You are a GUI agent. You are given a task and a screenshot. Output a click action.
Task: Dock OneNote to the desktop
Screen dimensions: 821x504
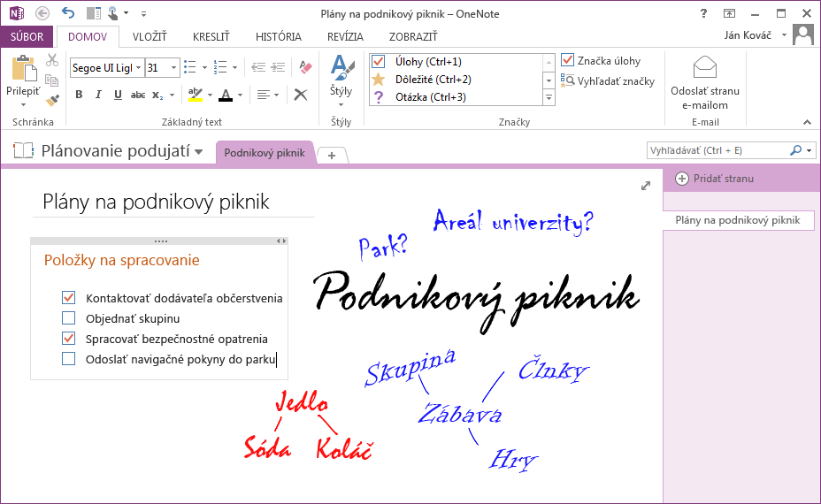point(94,13)
